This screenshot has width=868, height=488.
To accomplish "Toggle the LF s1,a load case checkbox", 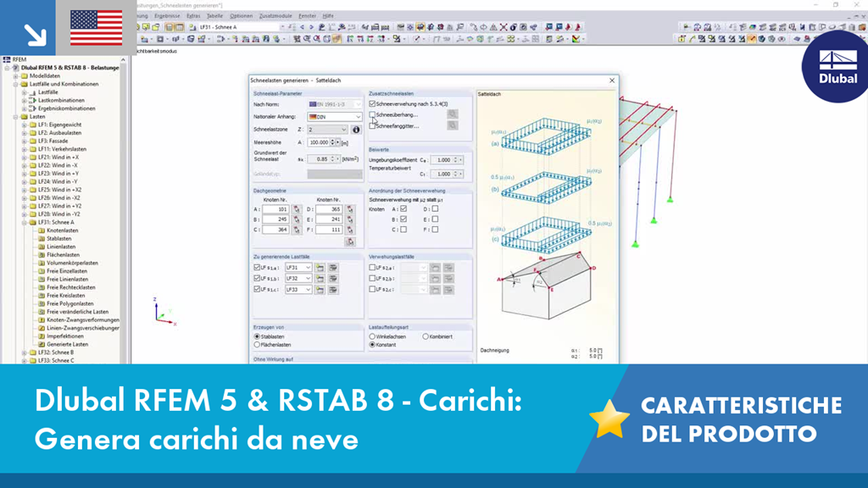I will pyautogui.click(x=257, y=268).
